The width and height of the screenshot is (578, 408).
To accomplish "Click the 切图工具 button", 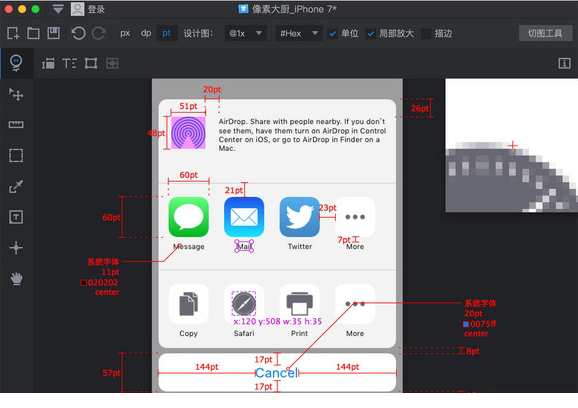I will tap(545, 34).
